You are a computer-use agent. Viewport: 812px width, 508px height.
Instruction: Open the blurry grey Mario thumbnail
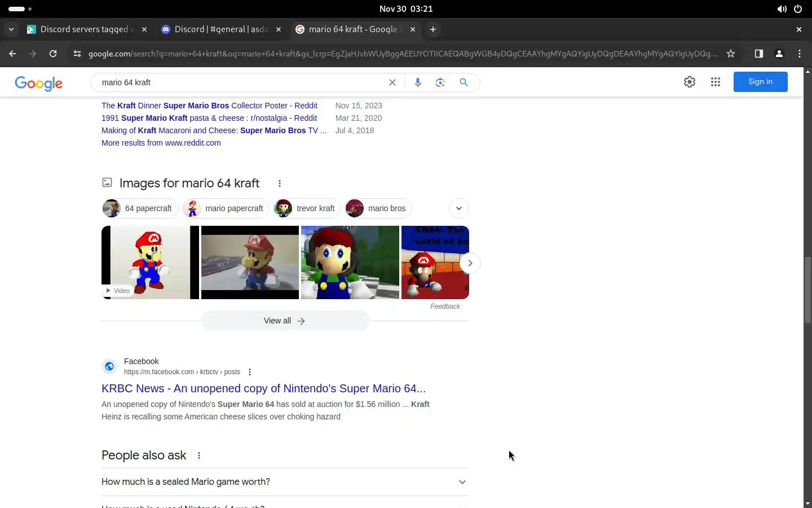[250, 262]
